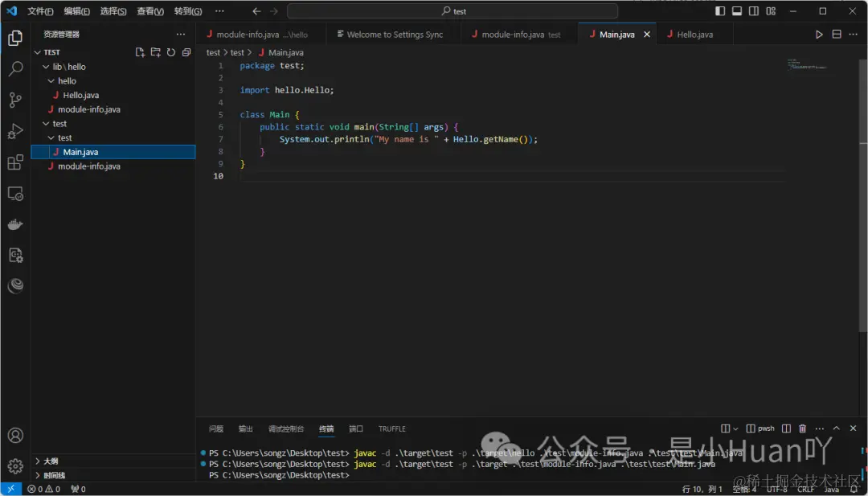The height and width of the screenshot is (496, 868).
Task: Switch to the Hello.java editor tab
Action: coord(694,35)
